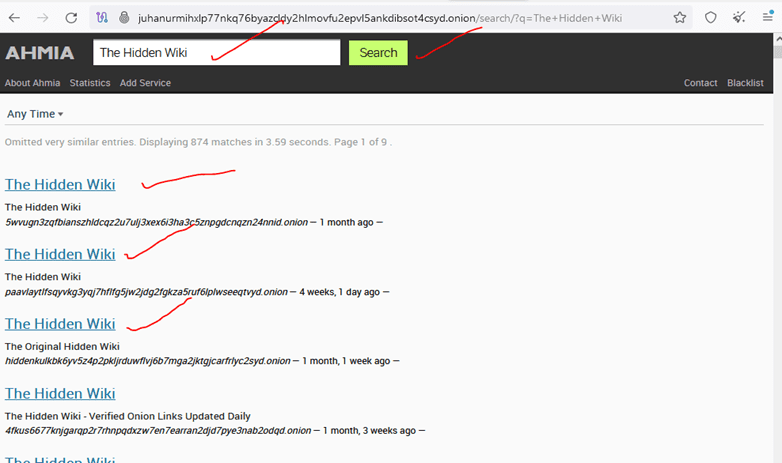Click the 5wvugn3zqfbian onion address text
The height and width of the screenshot is (463, 782).
click(x=157, y=222)
